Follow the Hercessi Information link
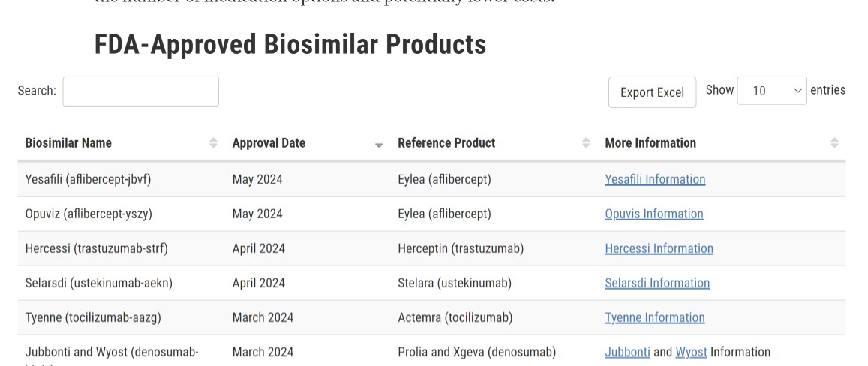The image size is (868, 366). (659, 248)
